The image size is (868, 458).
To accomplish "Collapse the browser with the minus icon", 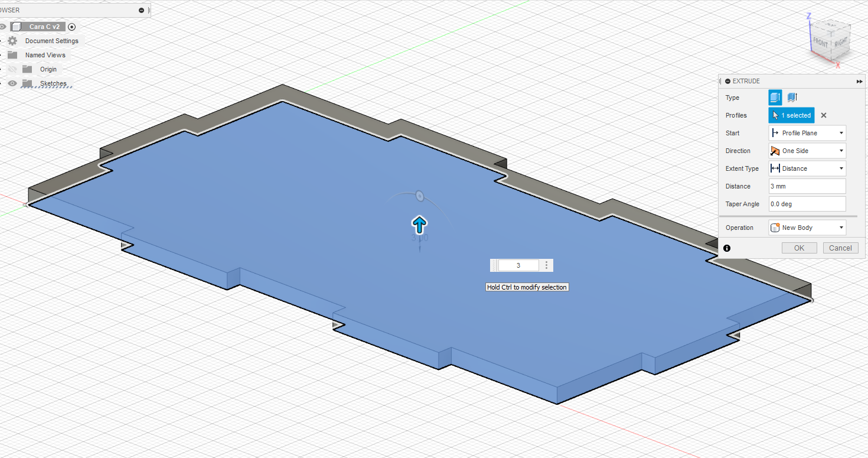I will click(x=141, y=9).
